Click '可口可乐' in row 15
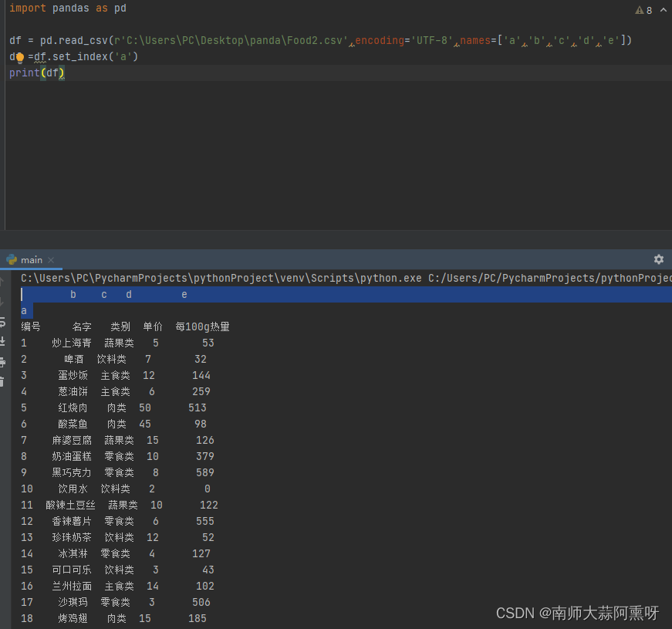 [x=72, y=570]
